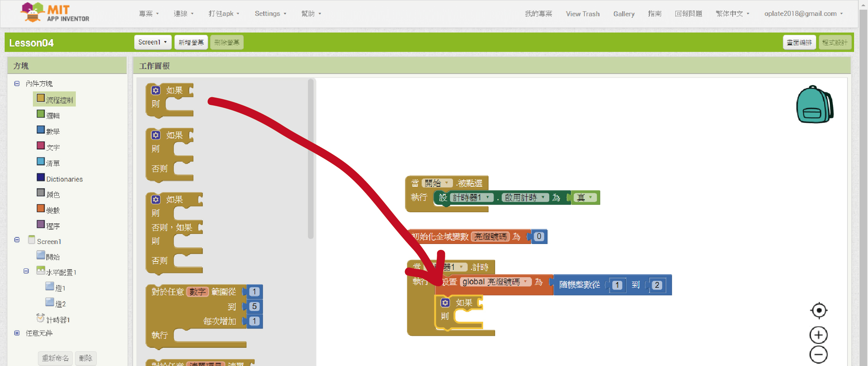Open the backpack icon on workspace
Viewport: 868px width, 366px height.
click(814, 105)
